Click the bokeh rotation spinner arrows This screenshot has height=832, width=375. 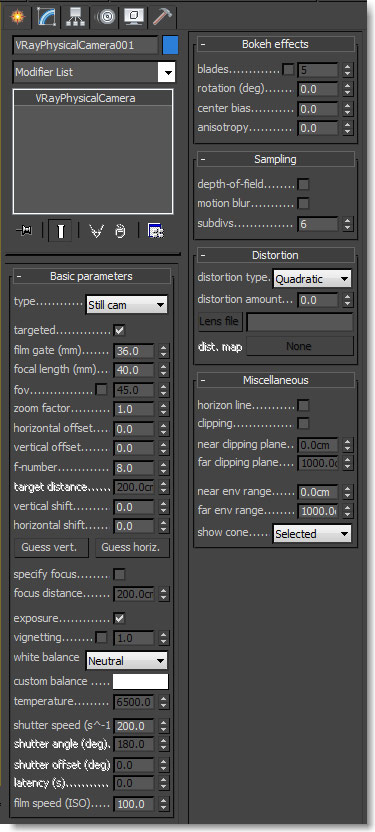(x=347, y=89)
